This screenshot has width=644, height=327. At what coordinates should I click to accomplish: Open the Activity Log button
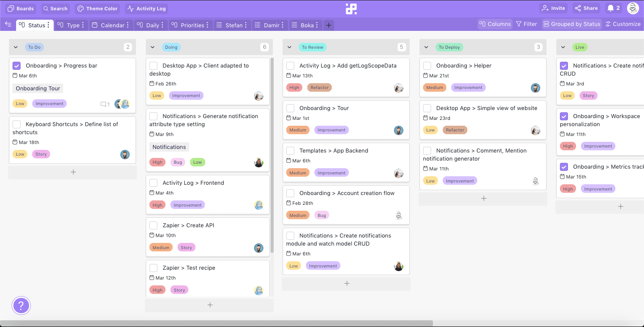coord(146,8)
